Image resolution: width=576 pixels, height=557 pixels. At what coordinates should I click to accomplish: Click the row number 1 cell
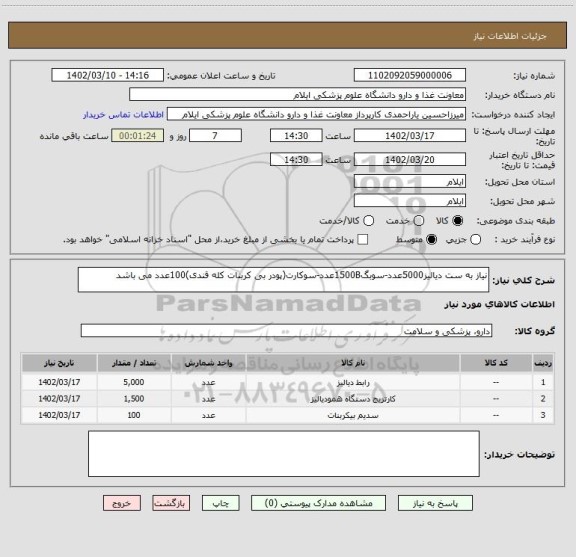[x=543, y=382]
